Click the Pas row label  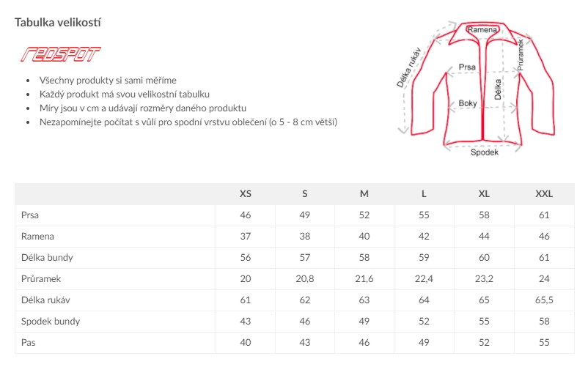click(29, 343)
